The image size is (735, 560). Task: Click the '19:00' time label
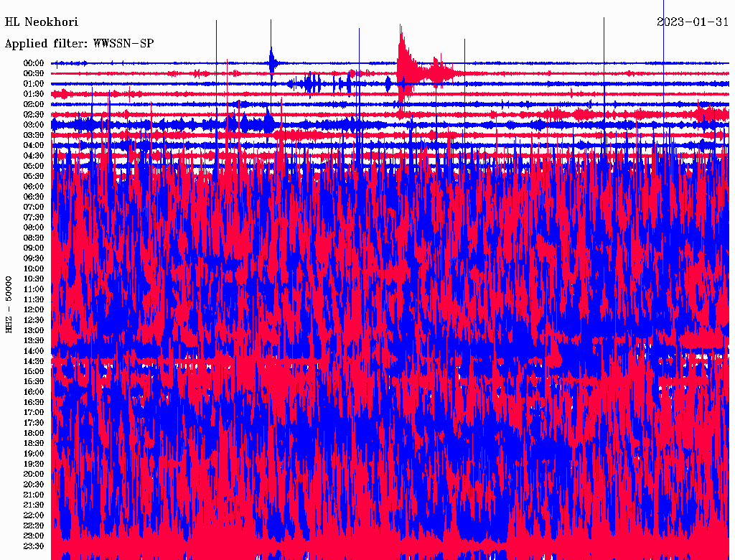34,454
